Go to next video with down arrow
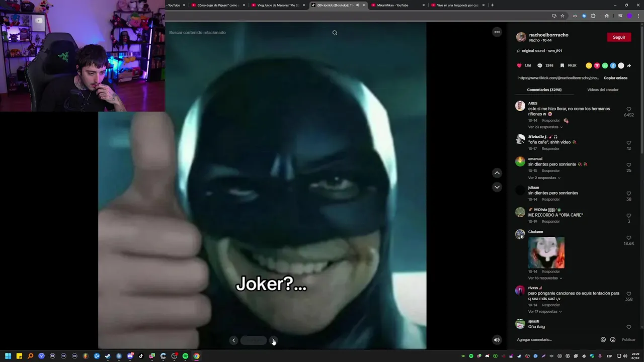The height and width of the screenshot is (362, 644). point(497,187)
